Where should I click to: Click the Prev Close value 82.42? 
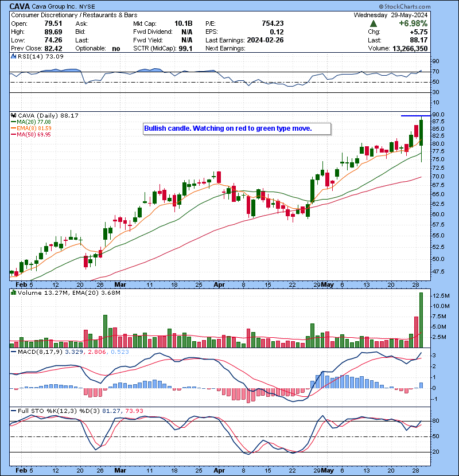tap(53, 49)
